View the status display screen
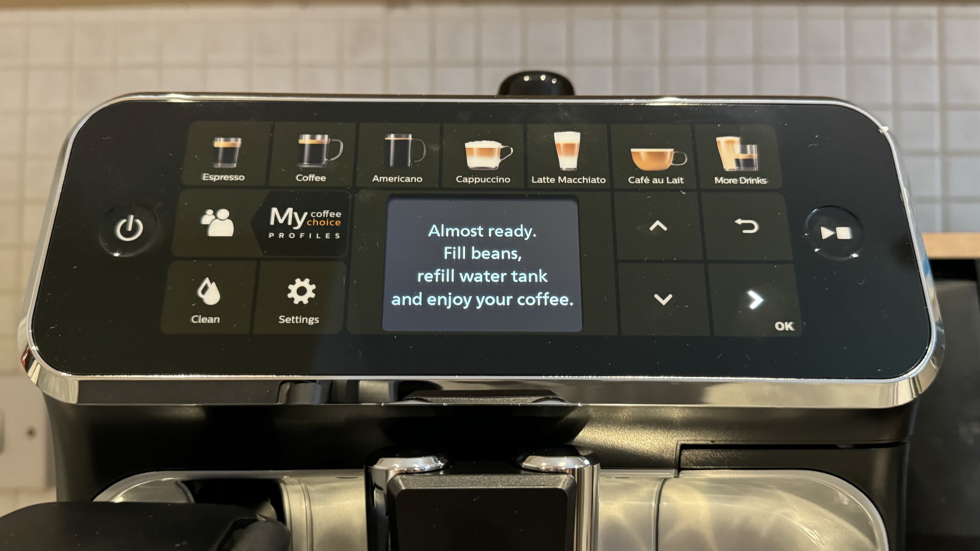The height and width of the screenshot is (551, 980). (481, 264)
